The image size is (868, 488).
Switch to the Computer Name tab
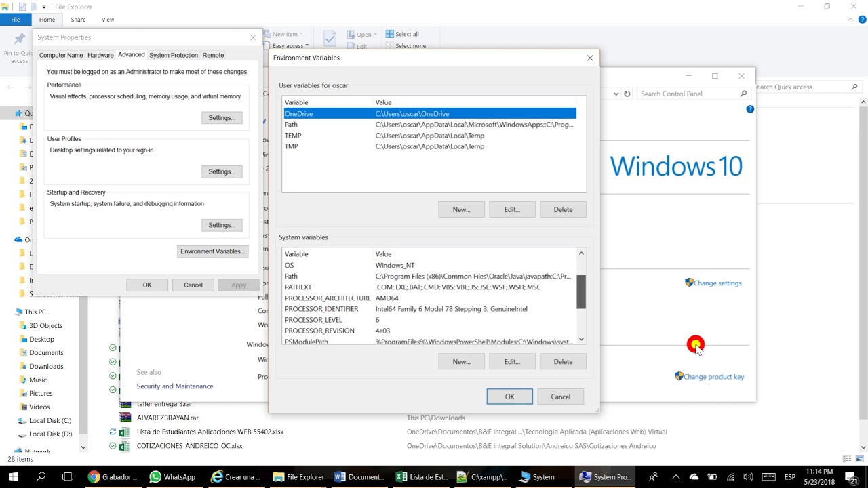click(61, 55)
